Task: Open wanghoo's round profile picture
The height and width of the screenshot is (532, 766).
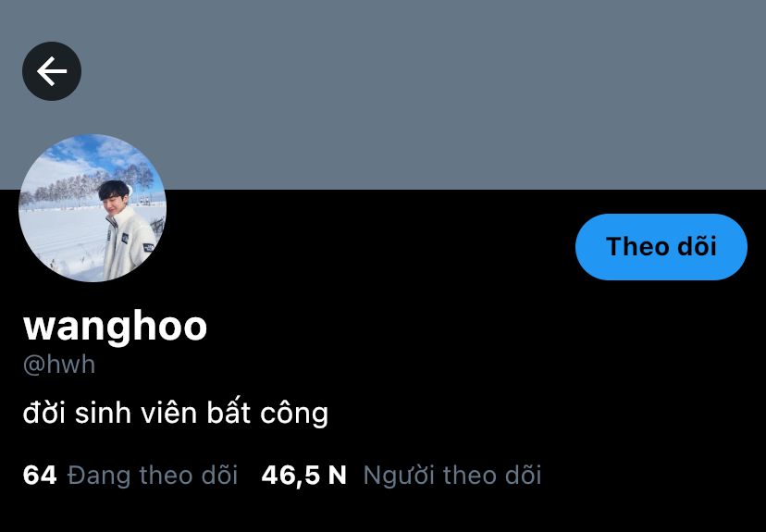Action: click(x=93, y=207)
